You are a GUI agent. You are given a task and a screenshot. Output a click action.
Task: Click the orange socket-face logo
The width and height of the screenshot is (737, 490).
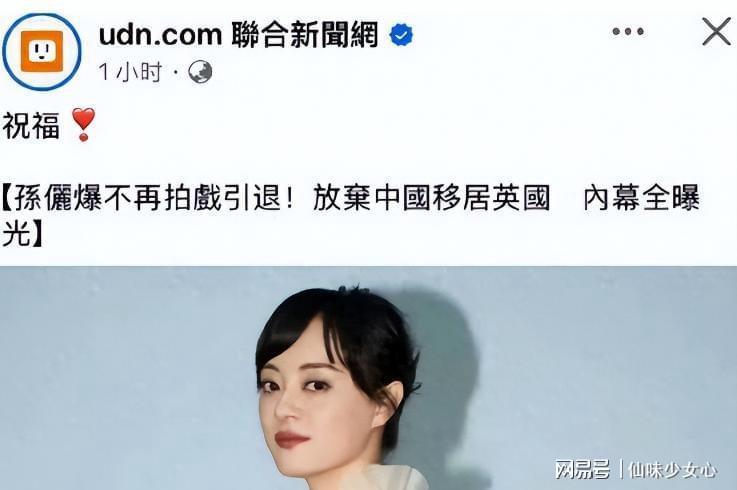point(42,51)
